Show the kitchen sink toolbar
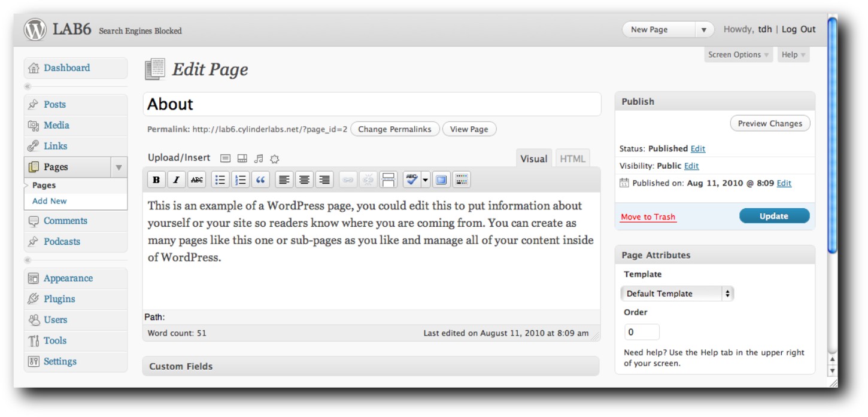 462,179
